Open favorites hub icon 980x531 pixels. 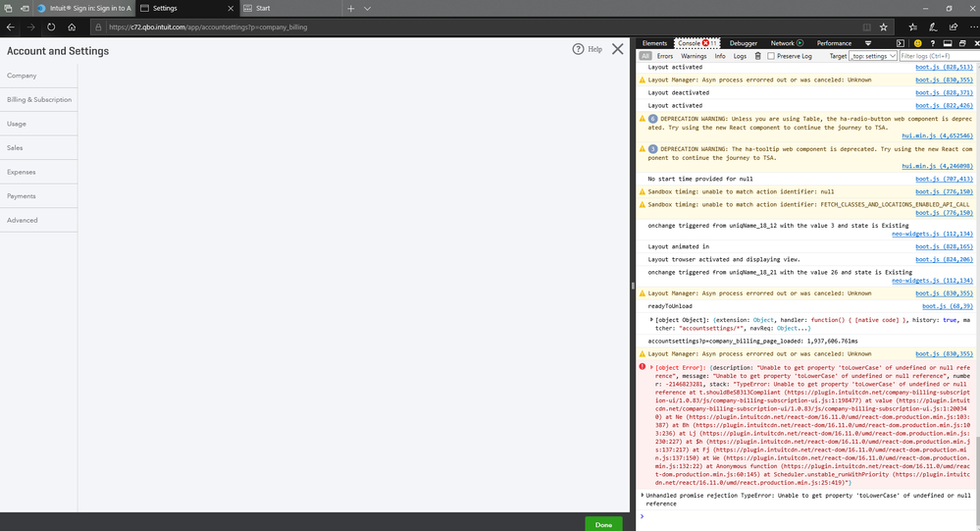pos(913,27)
